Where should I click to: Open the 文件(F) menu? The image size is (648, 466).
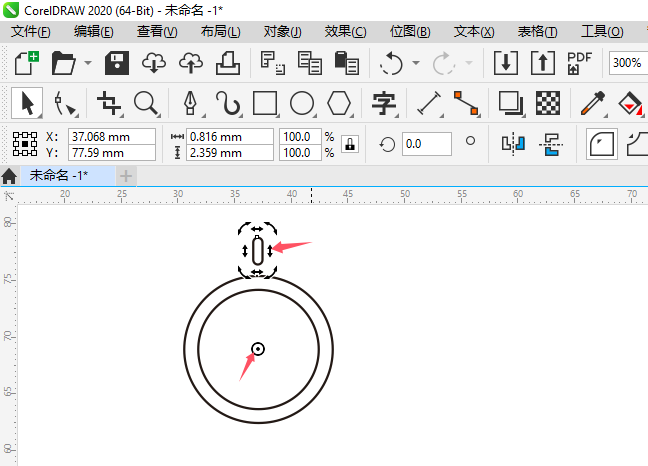coord(31,32)
